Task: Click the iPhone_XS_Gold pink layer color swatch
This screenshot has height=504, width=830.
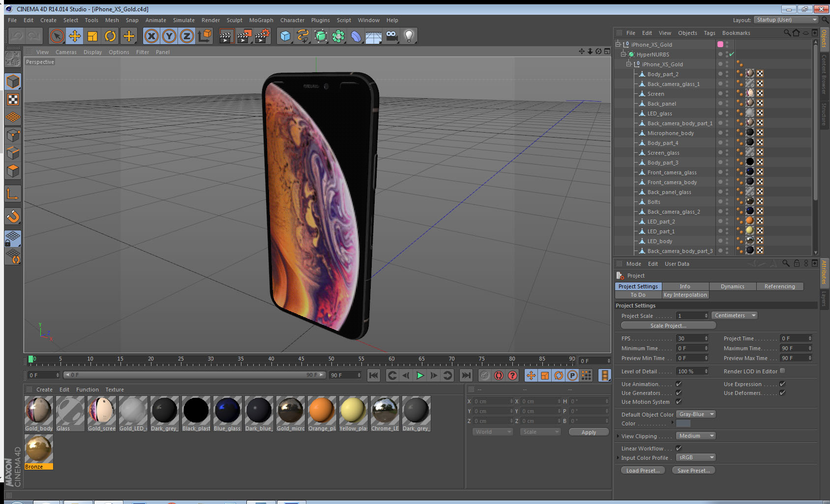Action: pos(720,44)
